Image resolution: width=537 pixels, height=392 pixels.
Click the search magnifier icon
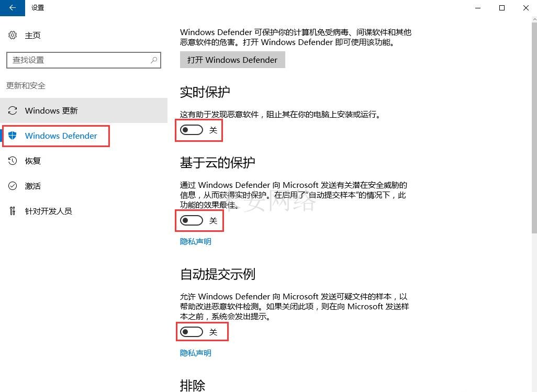[154, 60]
